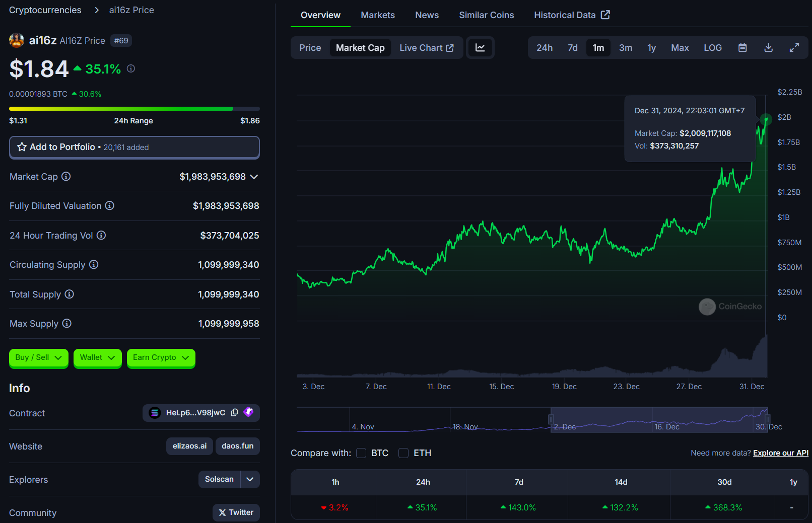
Task: Set chart range to 24h
Action: (545, 48)
